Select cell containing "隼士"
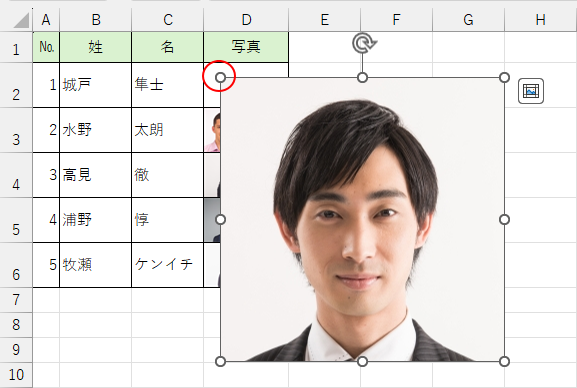The width and height of the screenshot is (577, 388). tap(167, 85)
